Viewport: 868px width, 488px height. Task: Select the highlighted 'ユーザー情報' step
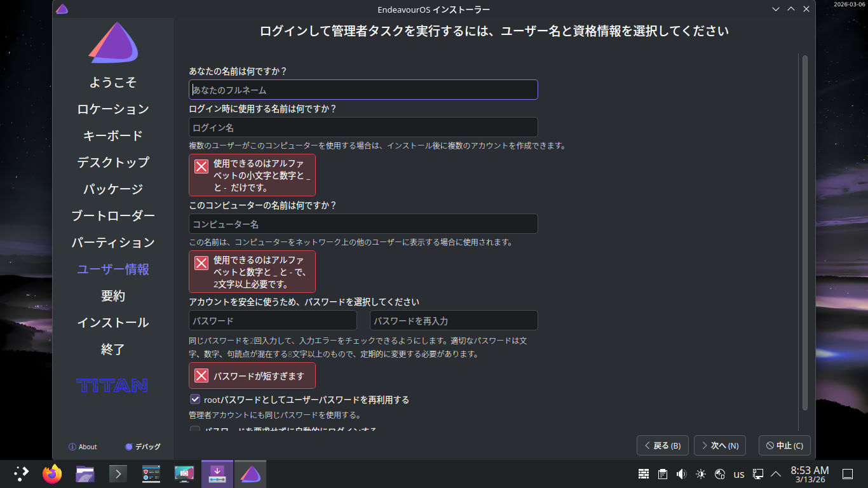click(x=113, y=269)
